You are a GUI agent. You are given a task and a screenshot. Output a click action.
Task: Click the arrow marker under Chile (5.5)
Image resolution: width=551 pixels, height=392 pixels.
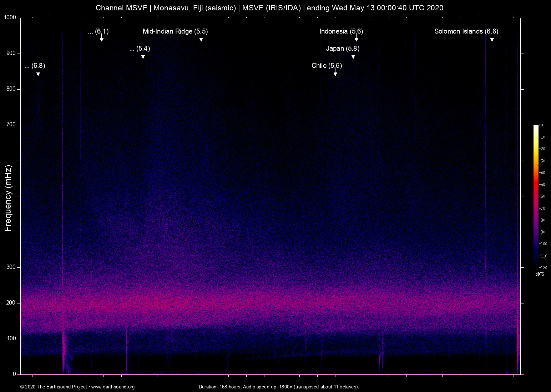tap(335, 73)
